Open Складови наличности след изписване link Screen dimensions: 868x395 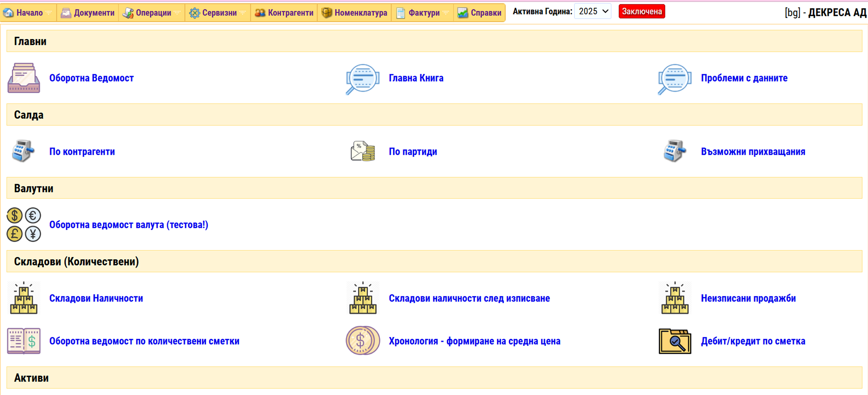(x=469, y=298)
